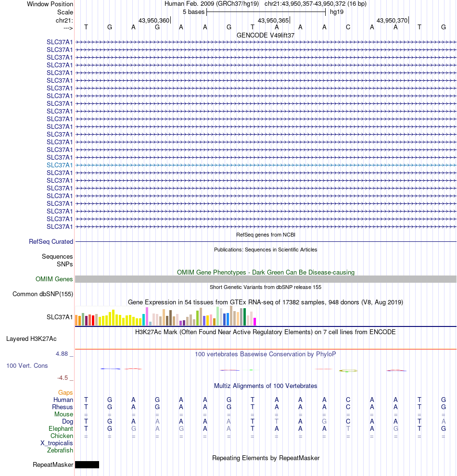Screen dimensions: 457x476
Task: Click the '100 Vert. Cons' track label
Action: point(27,365)
